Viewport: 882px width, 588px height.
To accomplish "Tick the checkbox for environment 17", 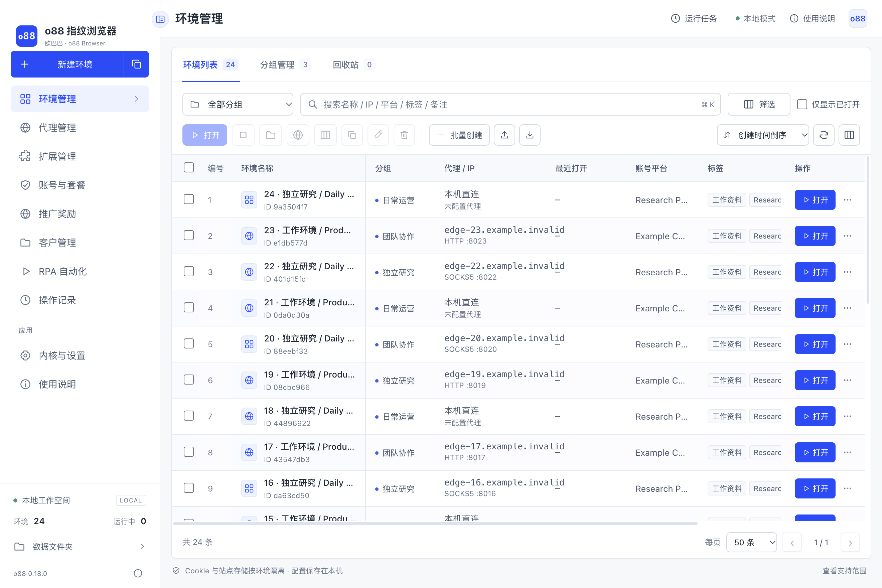I will (x=189, y=452).
